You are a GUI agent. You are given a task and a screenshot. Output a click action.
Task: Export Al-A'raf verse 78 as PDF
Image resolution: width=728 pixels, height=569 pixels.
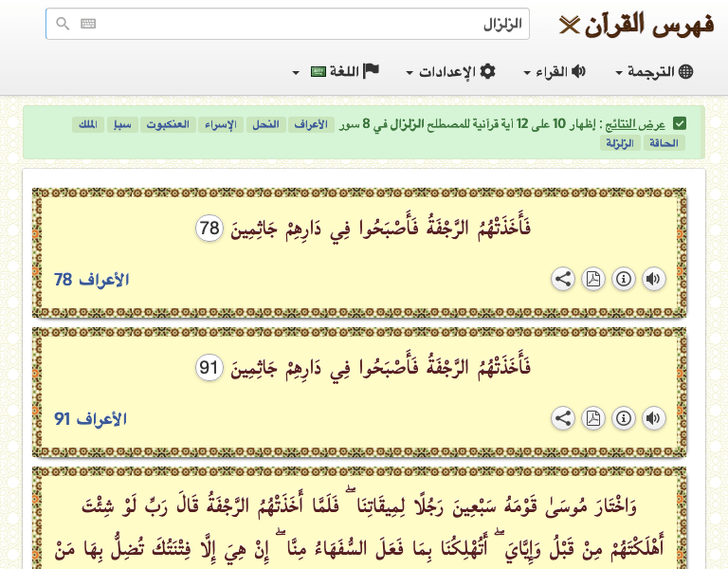click(592, 279)
